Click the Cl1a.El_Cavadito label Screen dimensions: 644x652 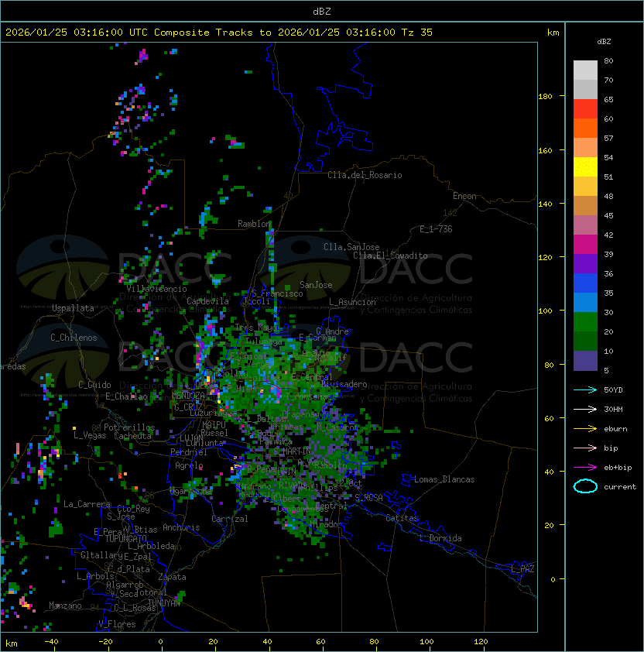390,256
